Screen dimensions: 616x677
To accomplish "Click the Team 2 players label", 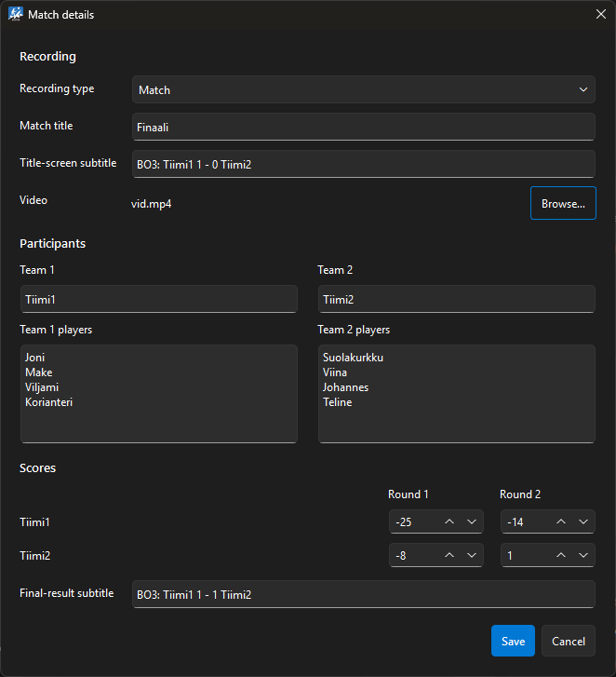I will (354, 330).
